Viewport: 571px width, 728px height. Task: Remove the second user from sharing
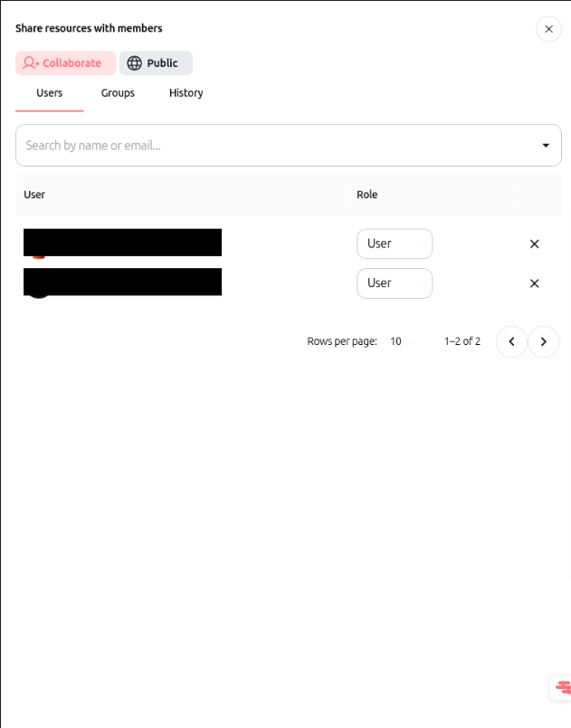(535, 283)
